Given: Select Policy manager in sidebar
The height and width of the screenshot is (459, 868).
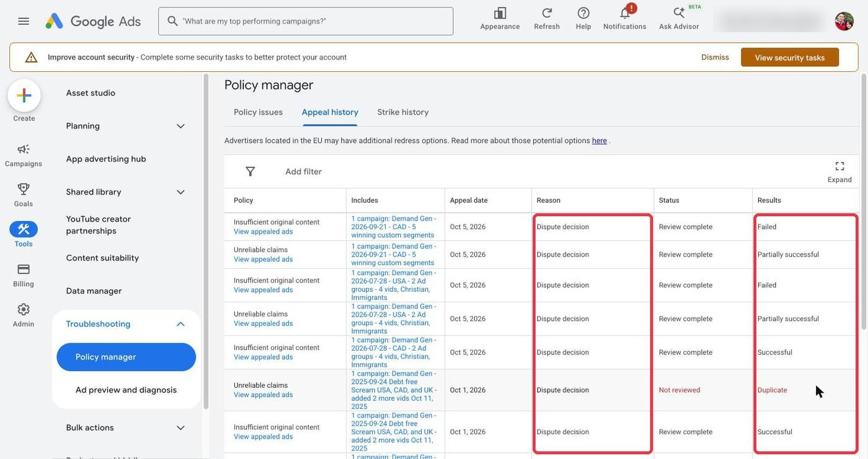Looking at the screenshot, I should point(126,357).
